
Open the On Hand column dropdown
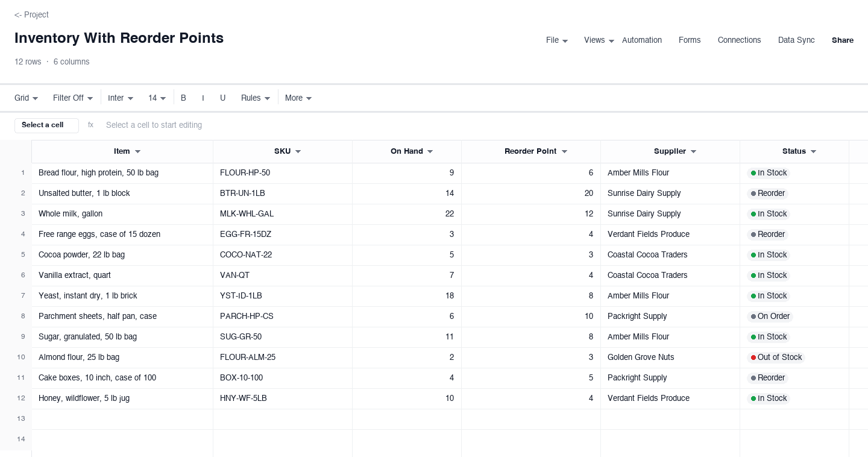(x=430, y=151)
